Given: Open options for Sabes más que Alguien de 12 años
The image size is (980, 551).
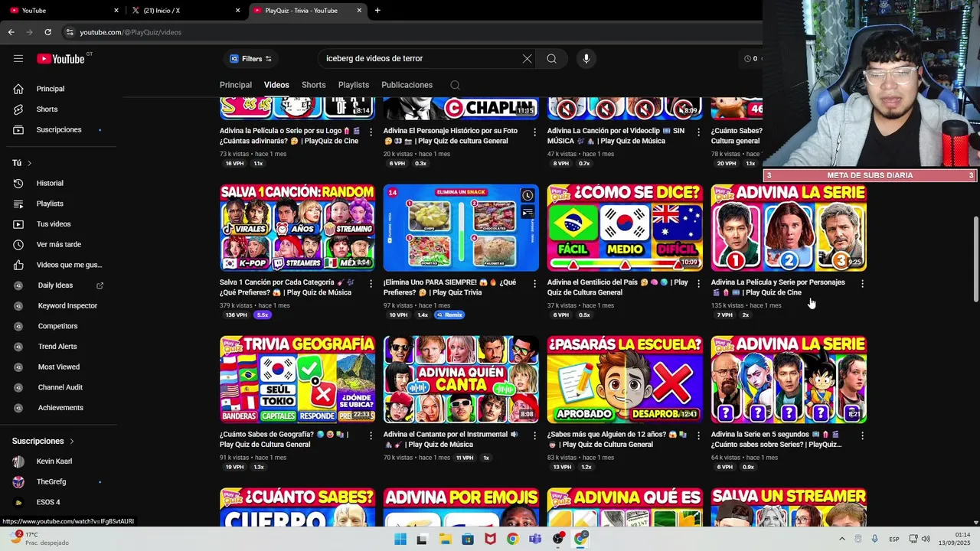Looking at the screenshot, I should (x=698, y=436).
